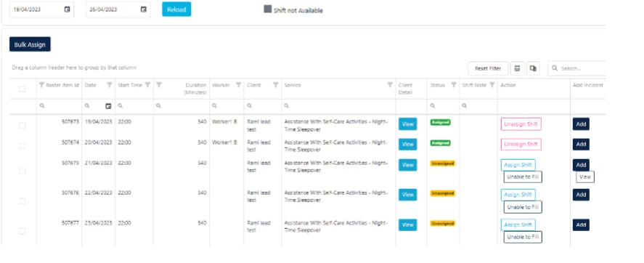
Task: Add an incident for roster item 507676
Action: point(581,195)
